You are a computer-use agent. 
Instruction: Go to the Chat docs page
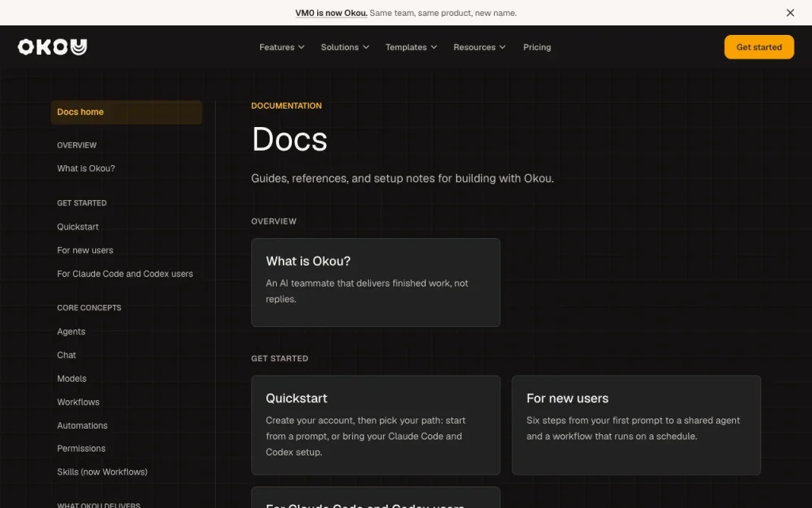pos(67,355)
